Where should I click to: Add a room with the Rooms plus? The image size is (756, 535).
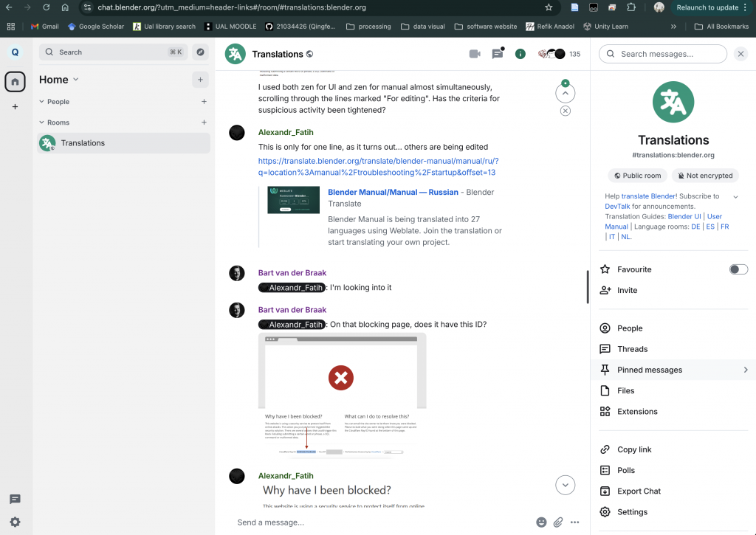(204, 122)
